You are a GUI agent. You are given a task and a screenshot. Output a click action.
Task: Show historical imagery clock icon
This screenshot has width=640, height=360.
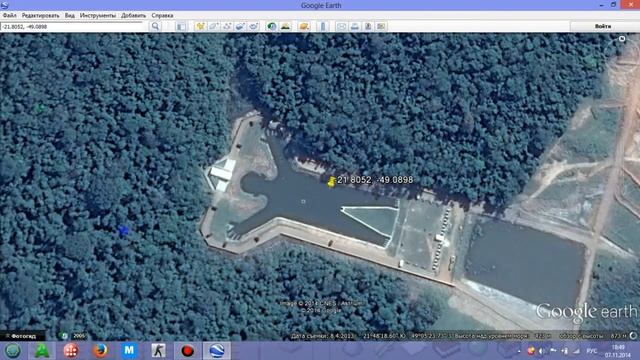[271, 27]
